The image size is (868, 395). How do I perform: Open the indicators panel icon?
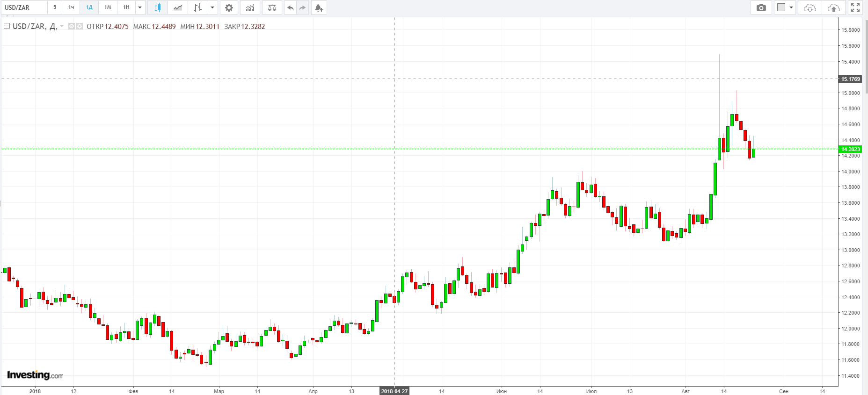[x=250, y=7]
